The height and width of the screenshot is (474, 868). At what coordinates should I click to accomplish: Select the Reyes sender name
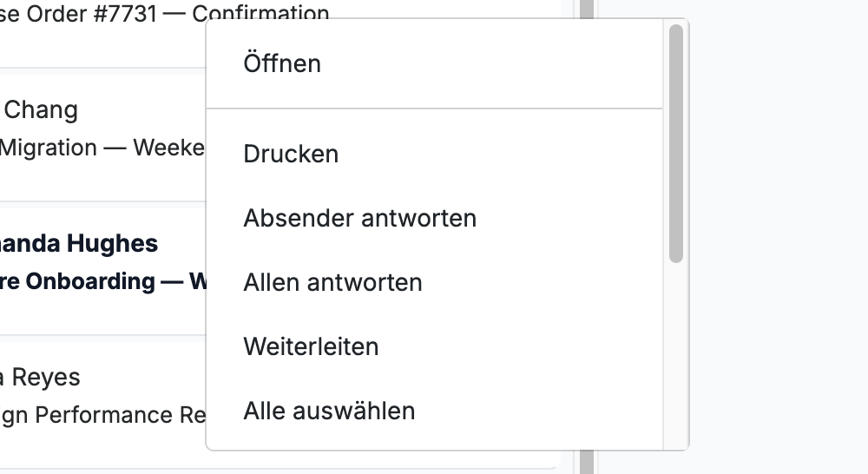[x=40, y=378]
